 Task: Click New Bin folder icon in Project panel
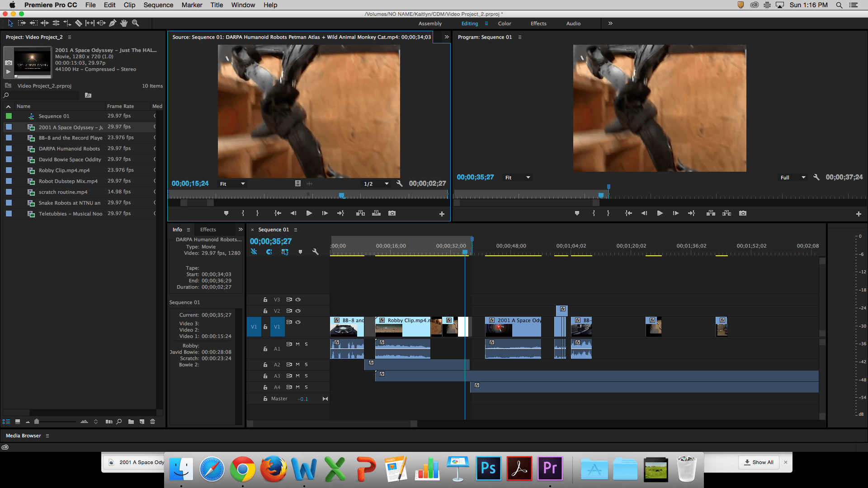131,422
